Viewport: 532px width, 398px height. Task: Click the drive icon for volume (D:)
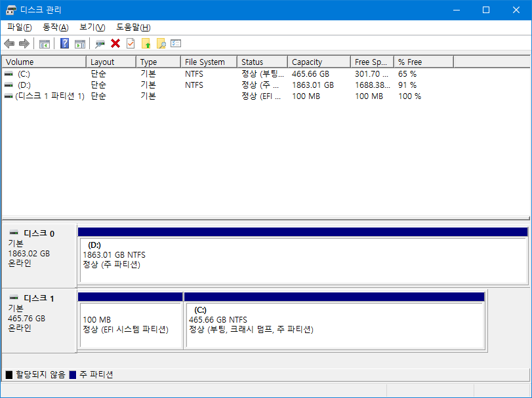(x=9, y=85)
